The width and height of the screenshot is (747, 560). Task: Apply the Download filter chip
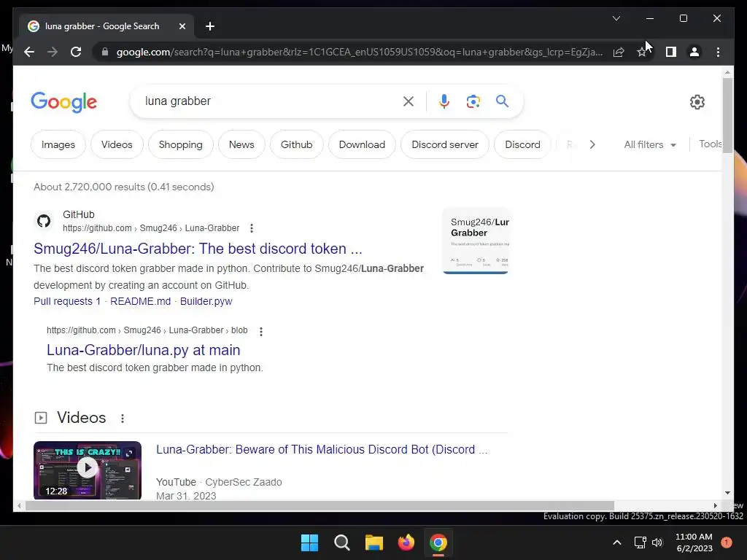[362, 144]
